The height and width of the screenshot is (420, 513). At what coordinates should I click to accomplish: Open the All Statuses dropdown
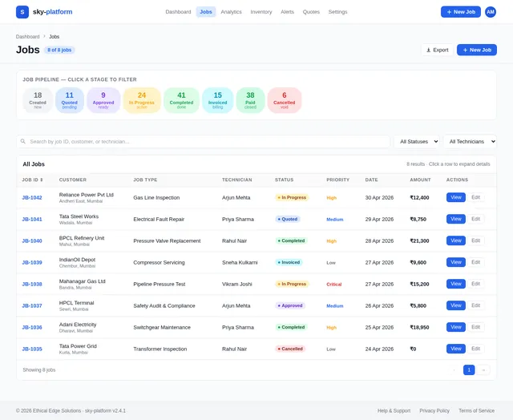(416, 141)
